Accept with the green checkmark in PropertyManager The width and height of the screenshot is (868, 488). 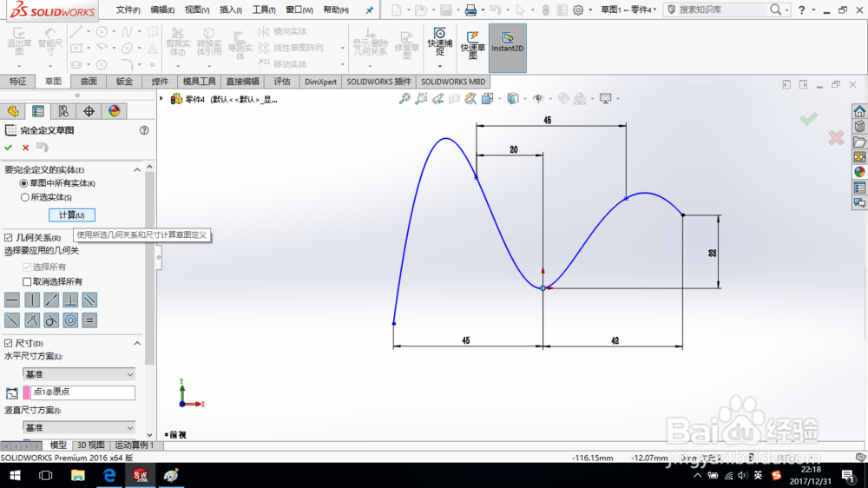[x=9, y=148]
